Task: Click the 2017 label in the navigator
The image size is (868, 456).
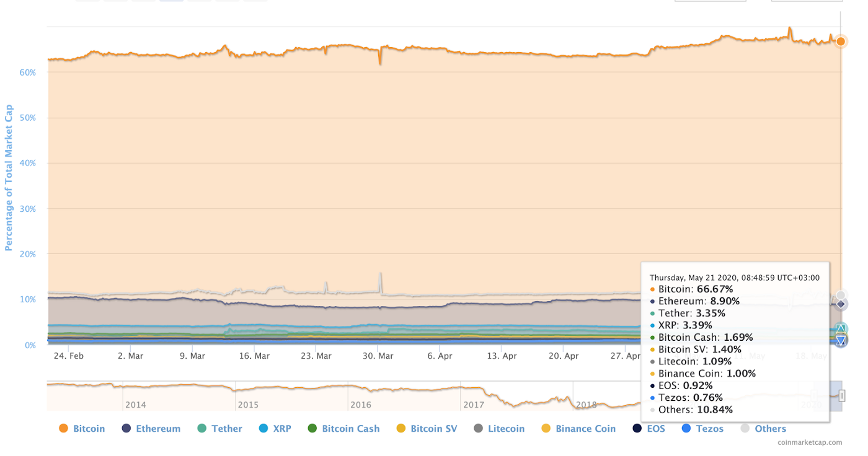Action: (x=474, y=405)
